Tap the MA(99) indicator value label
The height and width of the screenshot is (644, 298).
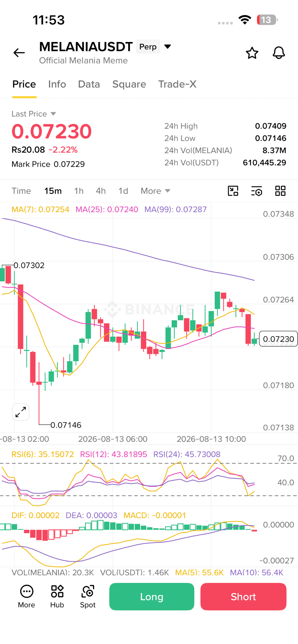pos(176,210)
